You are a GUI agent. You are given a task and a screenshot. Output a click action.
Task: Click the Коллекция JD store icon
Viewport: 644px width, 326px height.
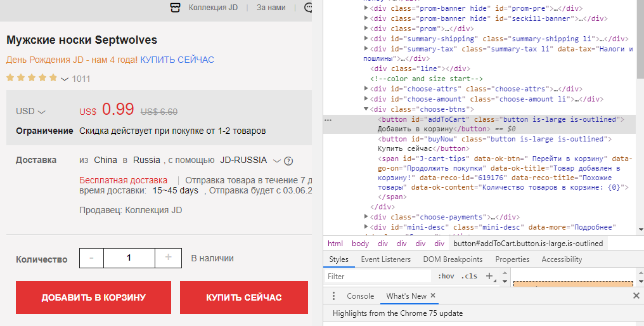click(x=176, y=8)
